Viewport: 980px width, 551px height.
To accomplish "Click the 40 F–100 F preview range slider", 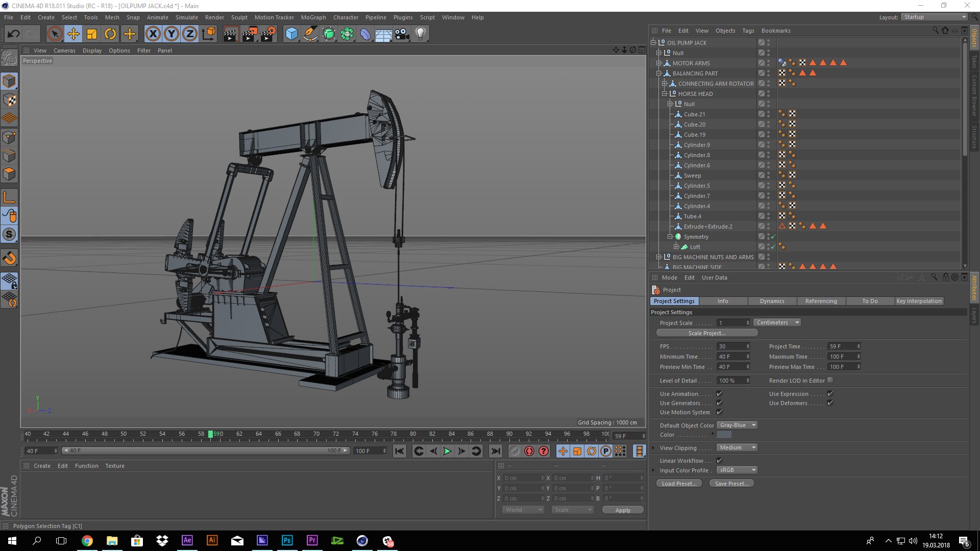I will coord(206,450).
